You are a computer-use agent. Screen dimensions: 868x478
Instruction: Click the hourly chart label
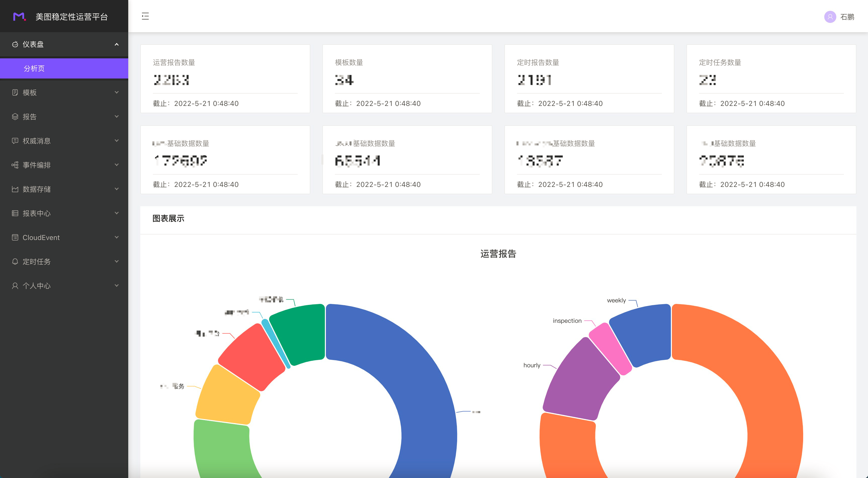click(532, 365)
